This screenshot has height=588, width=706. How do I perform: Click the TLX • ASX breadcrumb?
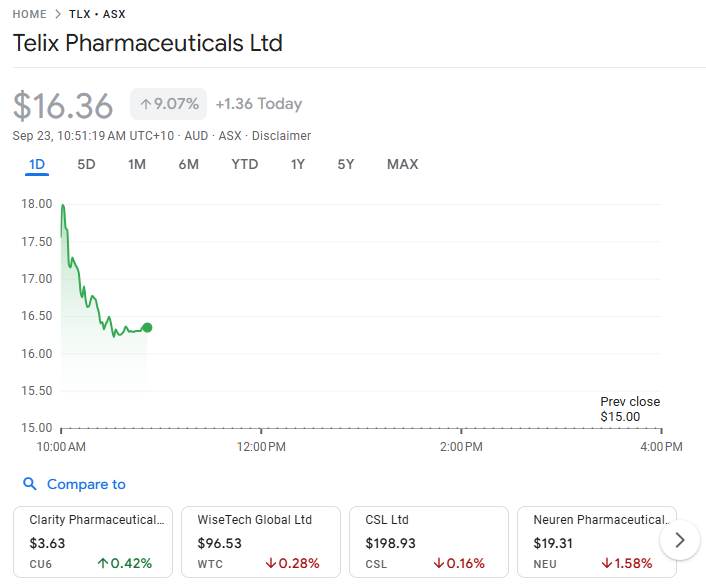pos(97,14)
